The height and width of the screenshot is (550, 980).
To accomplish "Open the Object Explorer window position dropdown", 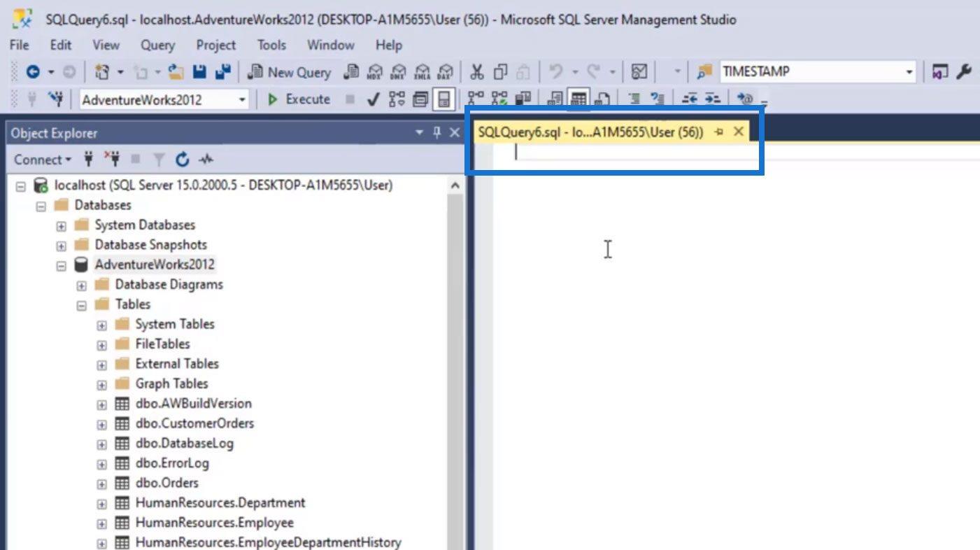I will click(420, 132).
